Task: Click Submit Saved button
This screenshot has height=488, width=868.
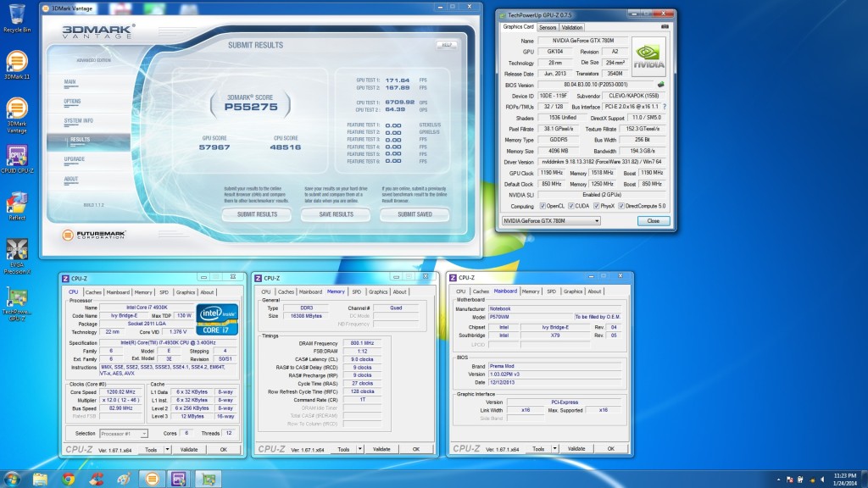Action: (x=415, y=214)
